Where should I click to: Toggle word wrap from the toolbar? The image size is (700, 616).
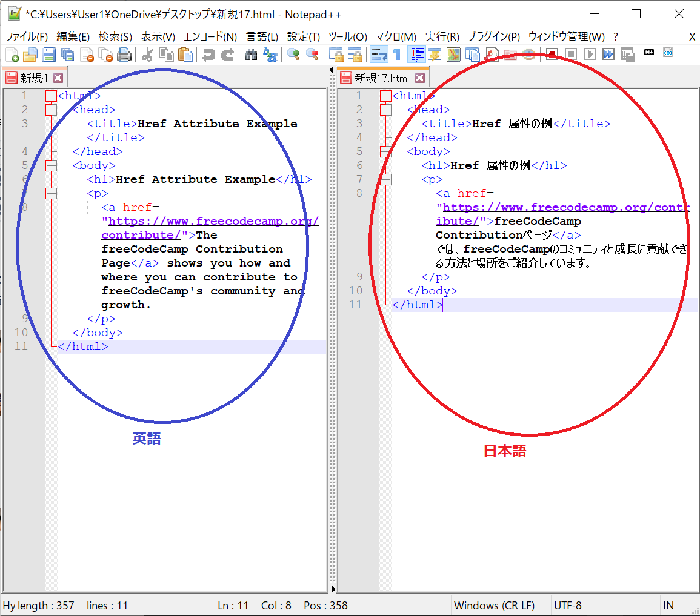(379, 55)
